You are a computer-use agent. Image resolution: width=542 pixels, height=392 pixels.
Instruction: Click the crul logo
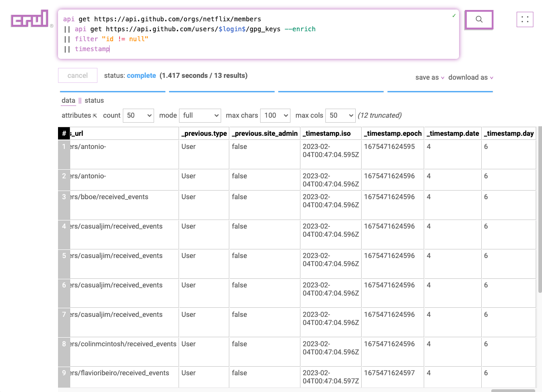30,18
